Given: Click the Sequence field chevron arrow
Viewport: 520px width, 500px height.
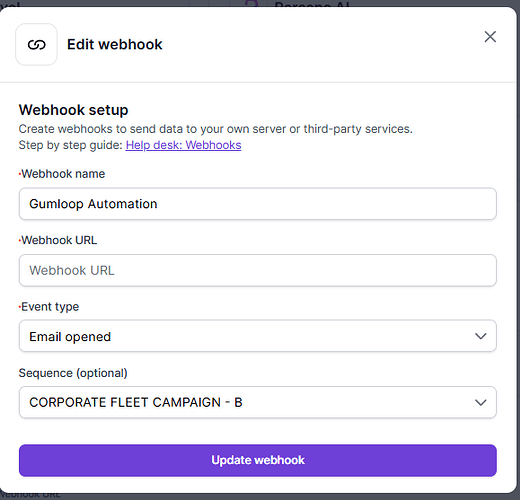Looking at the screenshot, I should [480, 403].
